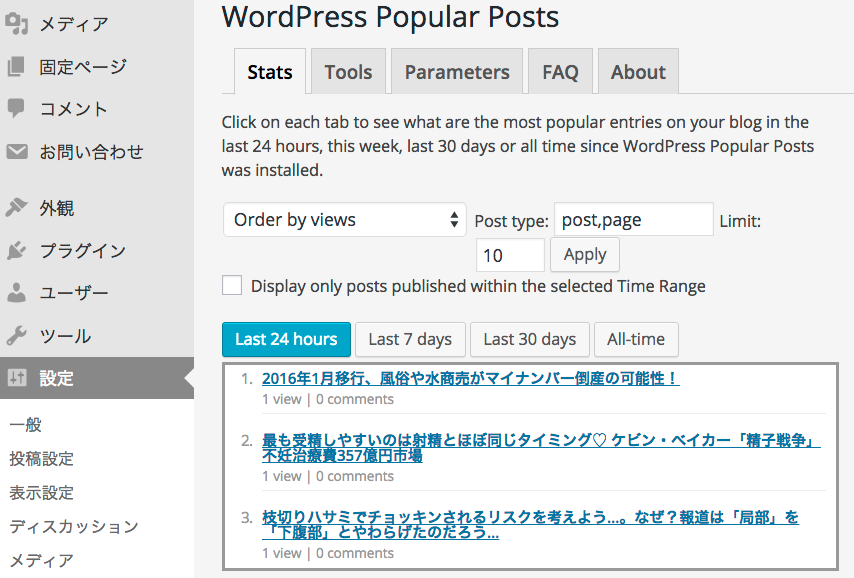Toggle Display only posts within Time Range checkbox
Screen dimensions: 854x578
pos(232,285)
